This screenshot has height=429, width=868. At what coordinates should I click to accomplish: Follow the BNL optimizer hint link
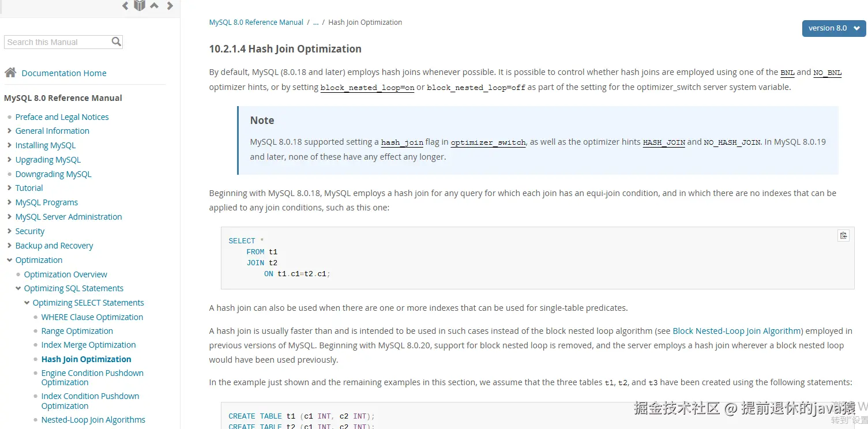point(787,73)
